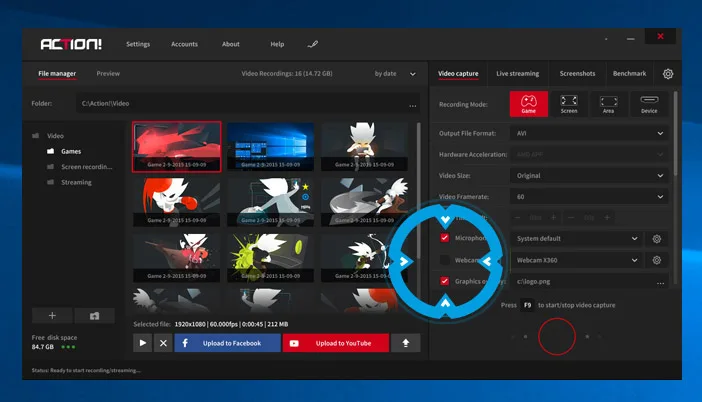Click Status: Ready to start recording text
The height and width of the screenshot is (402, 702).
pos(86,370)
